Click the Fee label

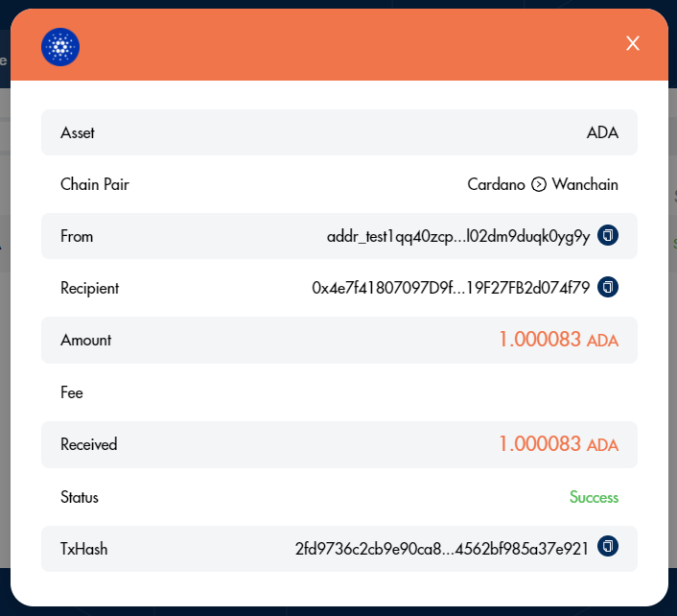point(72,392)
